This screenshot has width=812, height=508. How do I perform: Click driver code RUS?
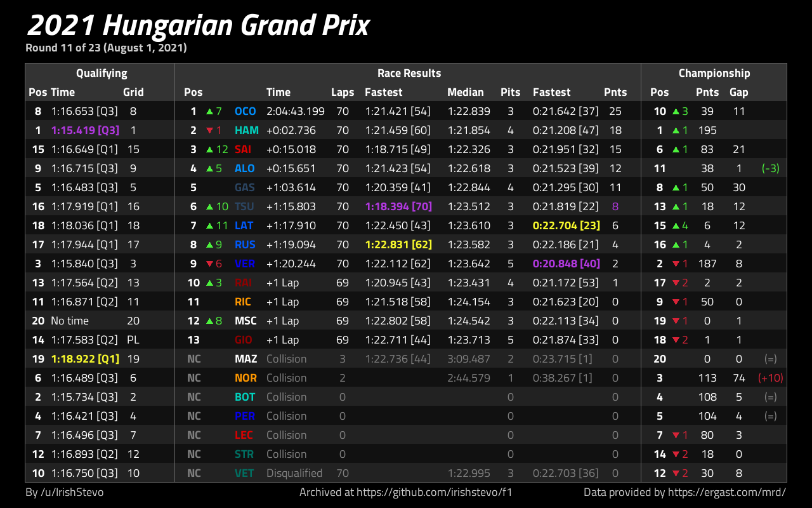245,245
